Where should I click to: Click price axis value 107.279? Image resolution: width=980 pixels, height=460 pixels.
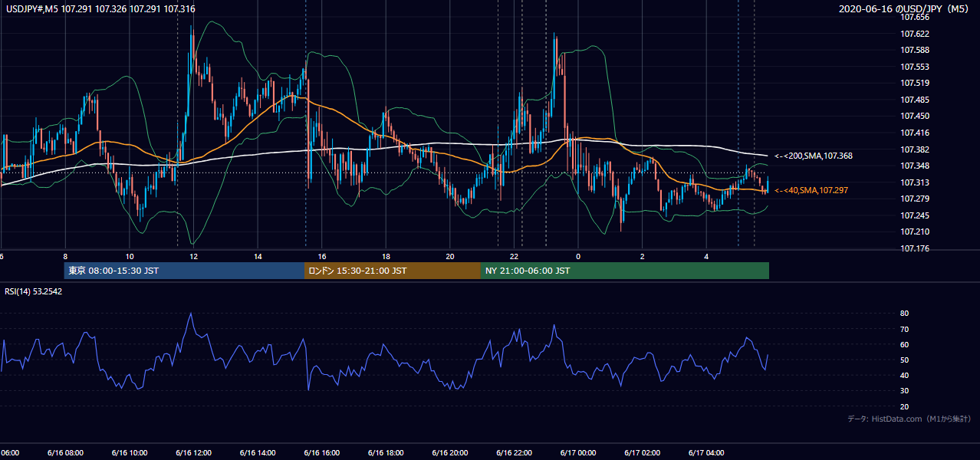point(914,199)
